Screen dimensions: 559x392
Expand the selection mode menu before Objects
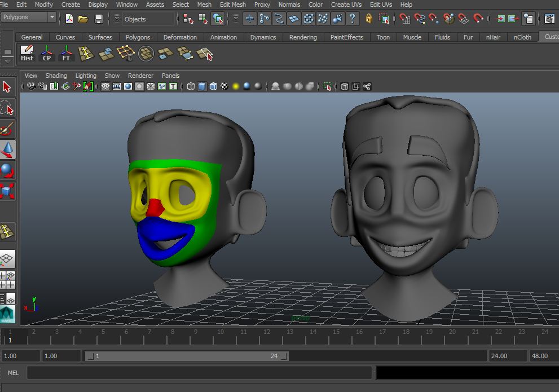point(117,19)
